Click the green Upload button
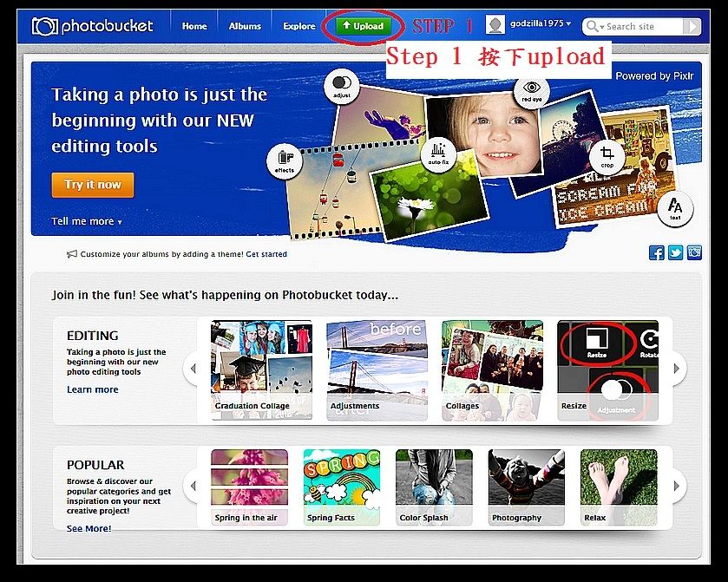This screenshot has height=582, width=728. (363, 26)
